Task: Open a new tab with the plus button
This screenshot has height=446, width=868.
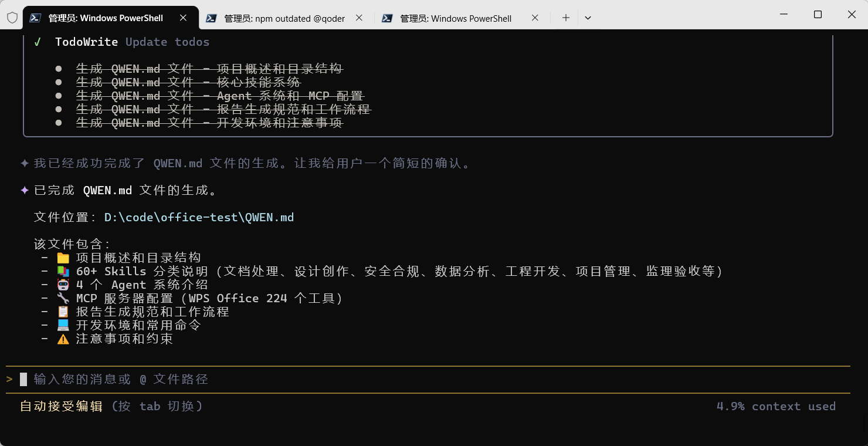Action: (566, 18)
